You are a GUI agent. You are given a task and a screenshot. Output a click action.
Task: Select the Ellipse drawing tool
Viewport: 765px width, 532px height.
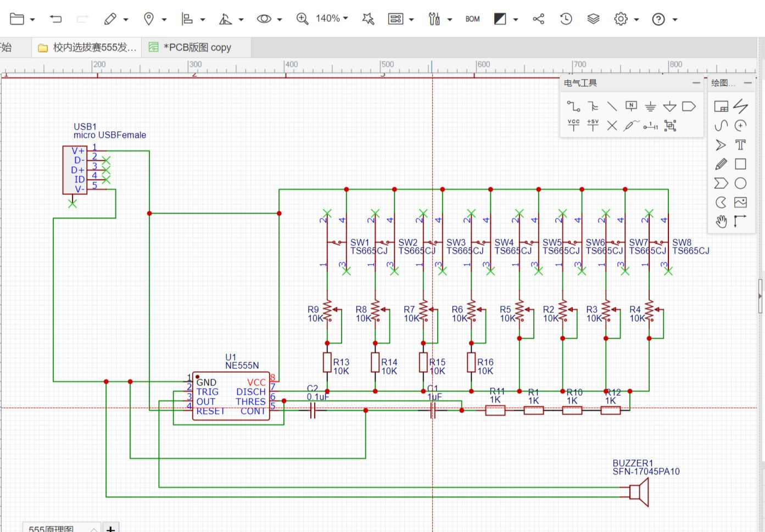740,183
